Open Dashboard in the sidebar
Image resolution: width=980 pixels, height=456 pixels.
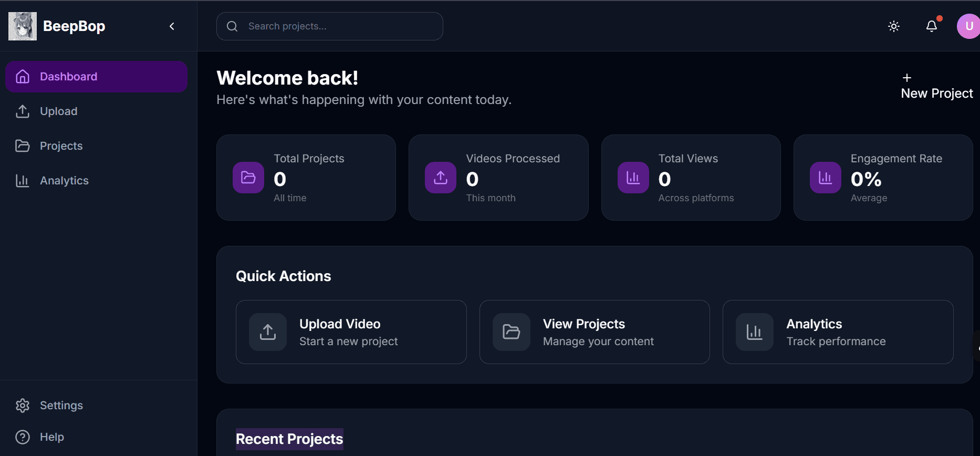(96, 77)
